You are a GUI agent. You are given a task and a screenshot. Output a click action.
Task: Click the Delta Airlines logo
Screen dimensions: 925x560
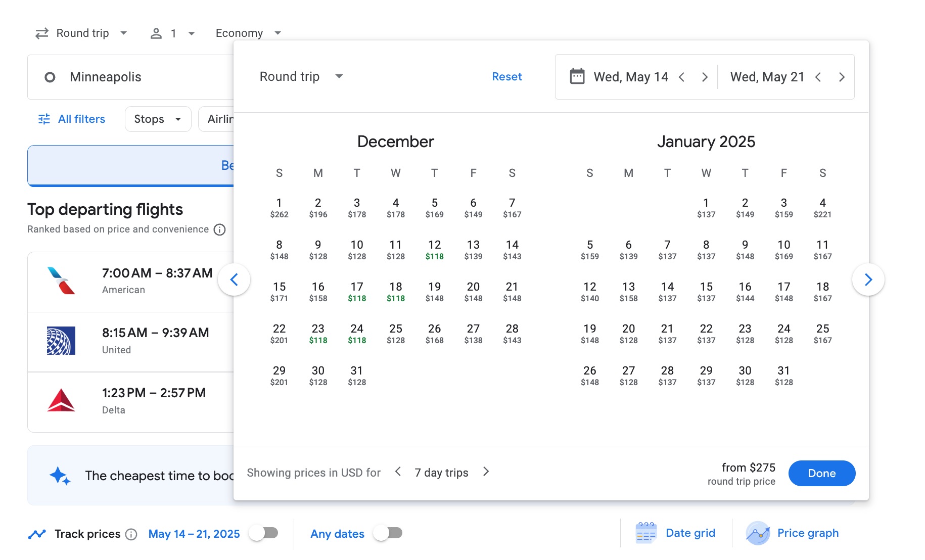pyautogui.click(x=61, y=402)
